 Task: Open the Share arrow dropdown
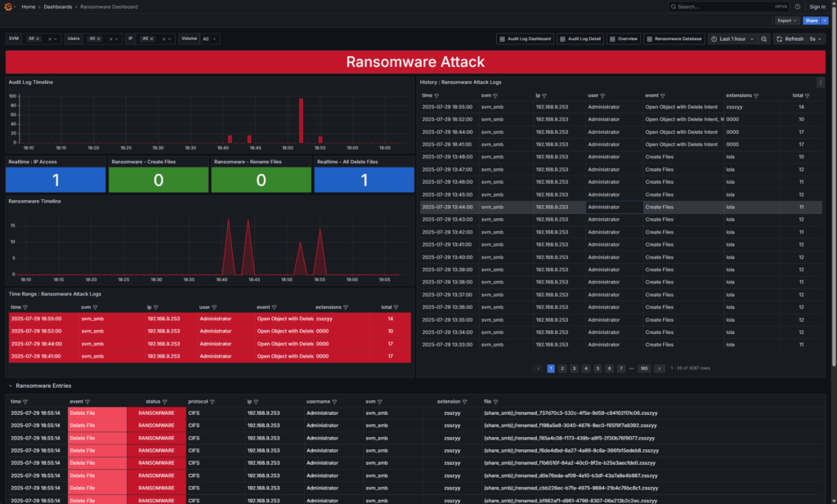click(x=825, y=20)
